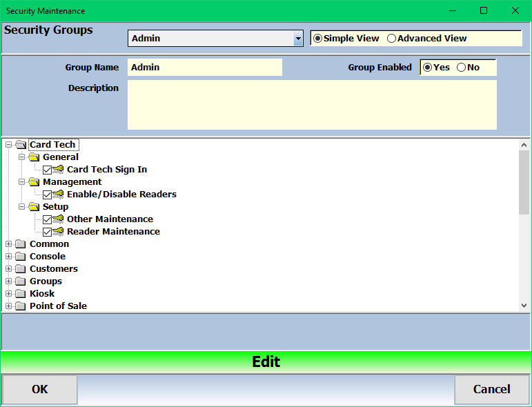This screenshot has width=532, height=407.
Task: Set Group Enabled to No
Action: 461,68
